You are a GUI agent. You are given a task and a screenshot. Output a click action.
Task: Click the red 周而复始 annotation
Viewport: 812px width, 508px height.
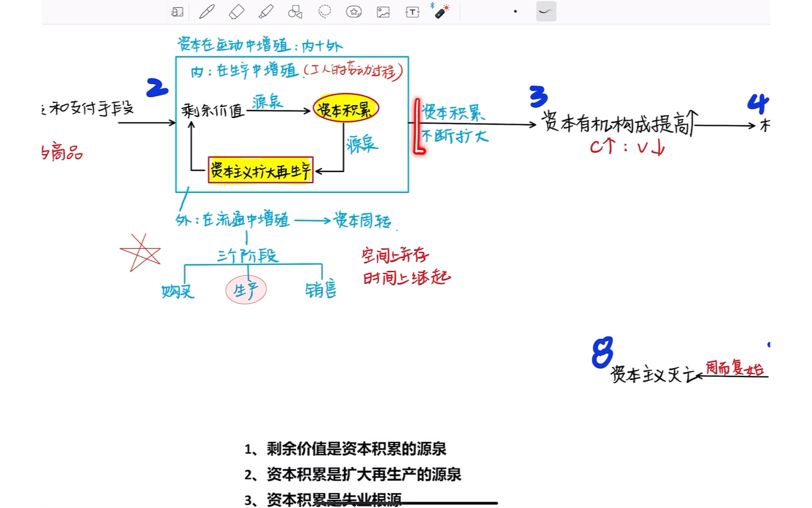pos(735,367)
